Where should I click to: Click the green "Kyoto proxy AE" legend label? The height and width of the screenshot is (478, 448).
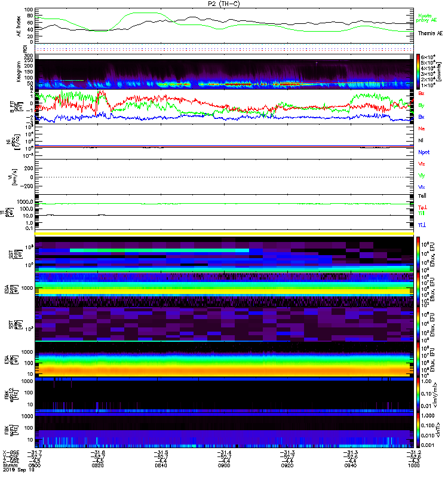tap(426, 18)
